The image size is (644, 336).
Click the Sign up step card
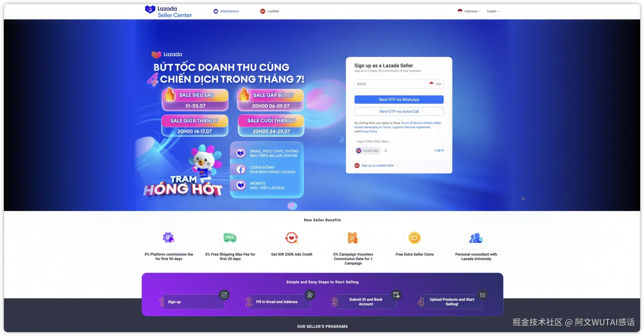click(x=193, y=302)
